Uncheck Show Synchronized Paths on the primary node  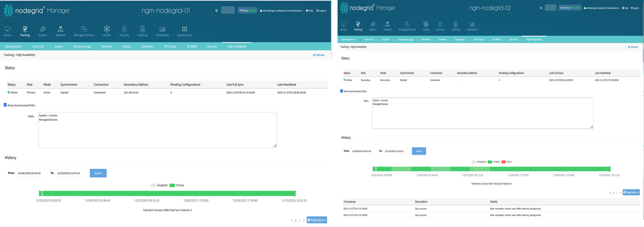point(5,105)
